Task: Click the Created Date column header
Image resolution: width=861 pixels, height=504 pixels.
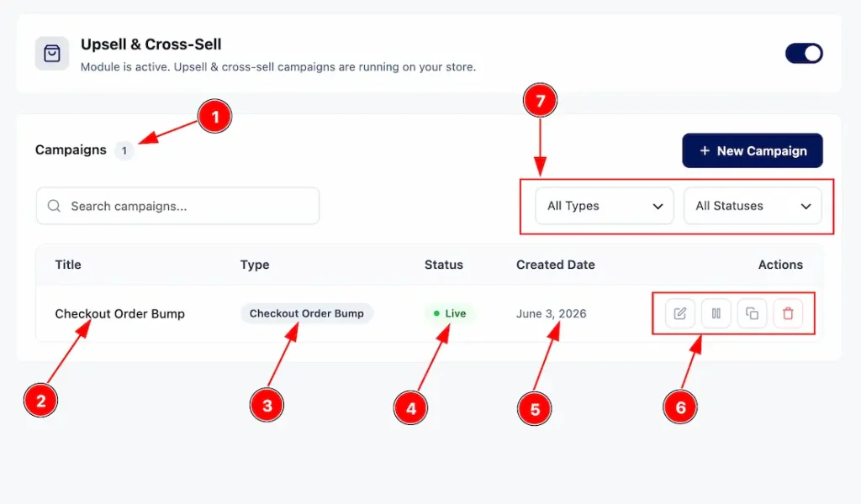Action: click(x=556, y=265)
